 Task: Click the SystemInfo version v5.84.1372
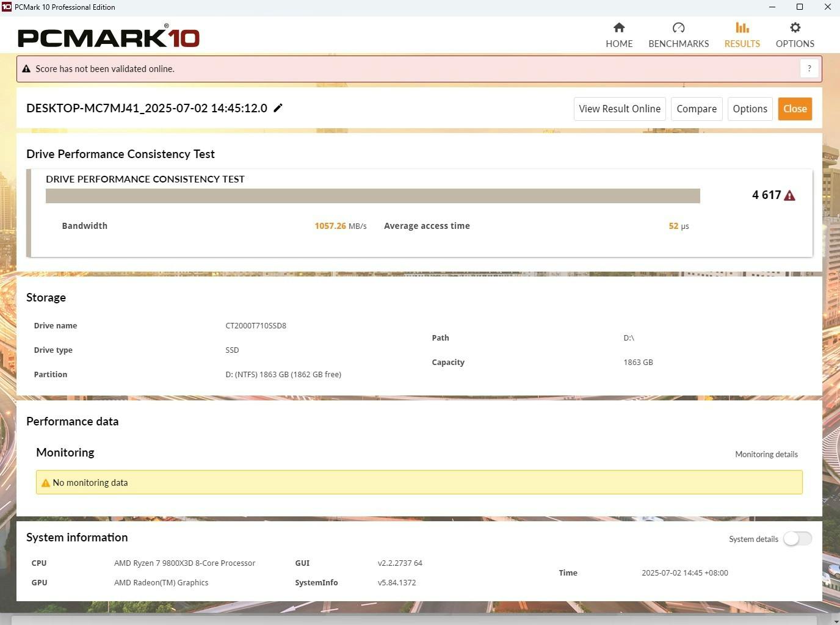[x=397, y=582]
